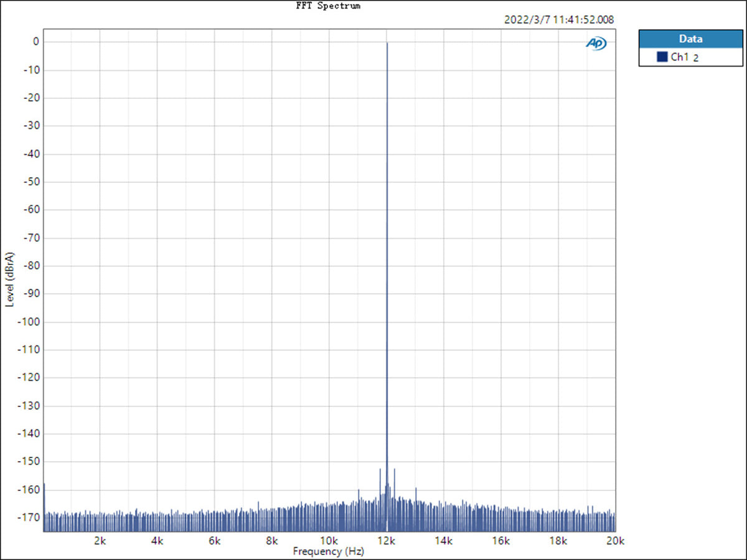Click the 10k tick label on the frequency axis

(x=329, y=540)
